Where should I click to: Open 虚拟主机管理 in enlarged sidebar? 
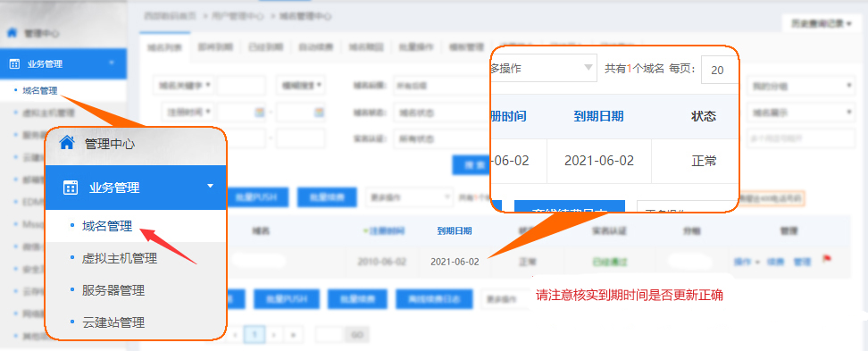pyautogui.click(x=120, y=258)
